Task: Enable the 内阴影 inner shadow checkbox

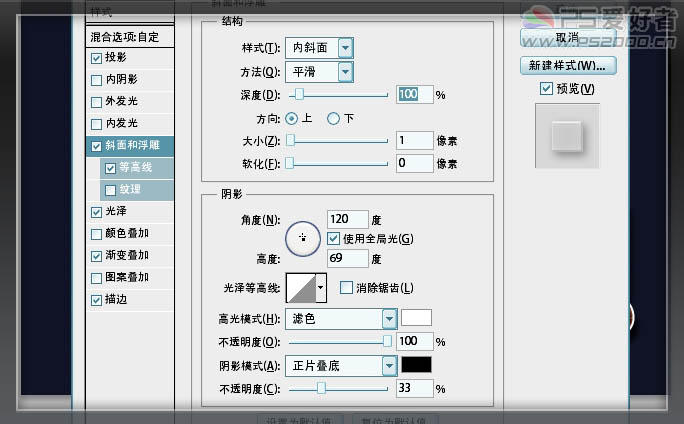Action: pos(96,80)
